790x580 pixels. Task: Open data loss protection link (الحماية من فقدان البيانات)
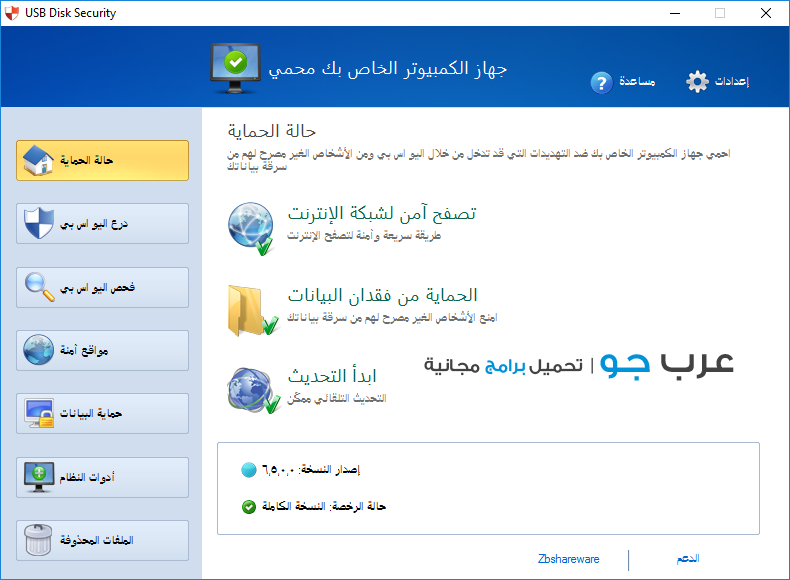click(x=382, y=295)
